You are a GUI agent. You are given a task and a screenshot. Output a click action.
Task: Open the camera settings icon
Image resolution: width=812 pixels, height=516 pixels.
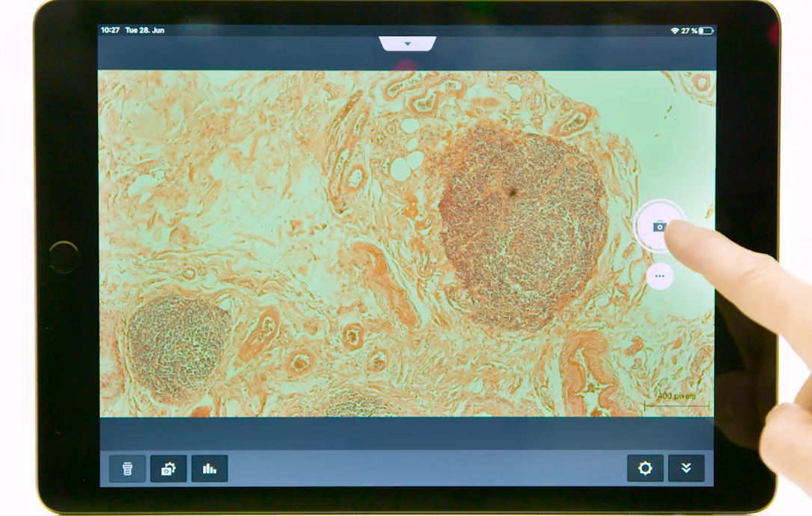[x=168, y=469]
